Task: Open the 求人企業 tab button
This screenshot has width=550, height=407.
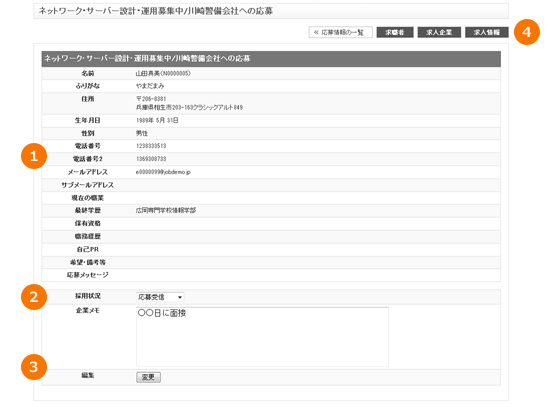Action: click(439, 32)
